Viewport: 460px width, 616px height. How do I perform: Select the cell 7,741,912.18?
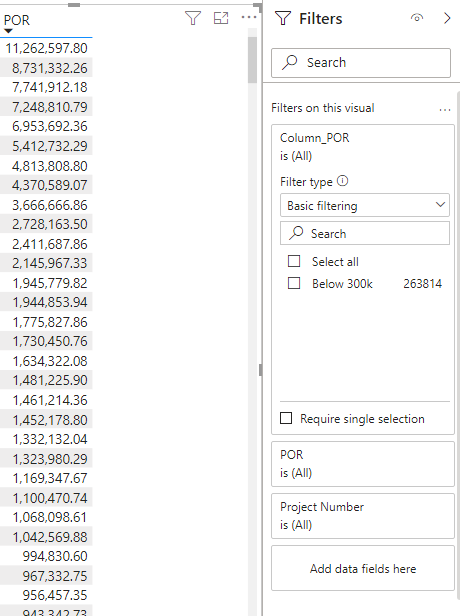click(46, 87)
